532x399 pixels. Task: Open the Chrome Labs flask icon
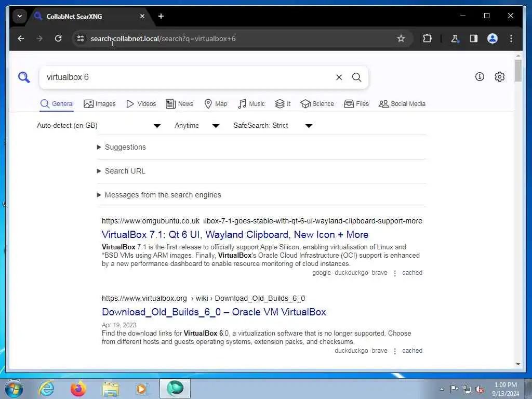[x=455, y=38]
